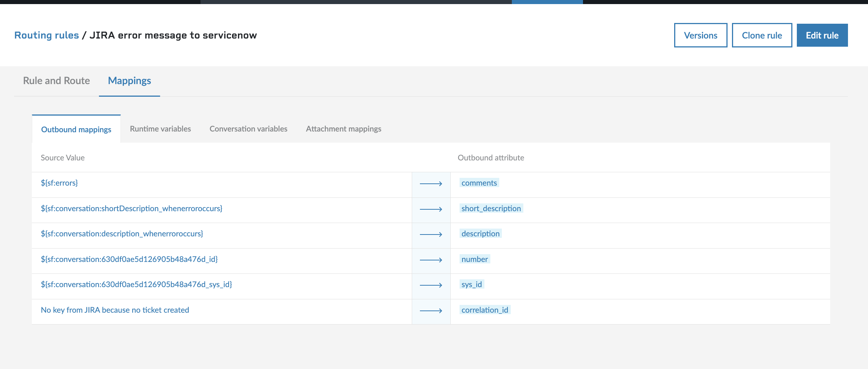Click the Edit rule button
Screen dimensions: 868x369
[x=822, y=35]
